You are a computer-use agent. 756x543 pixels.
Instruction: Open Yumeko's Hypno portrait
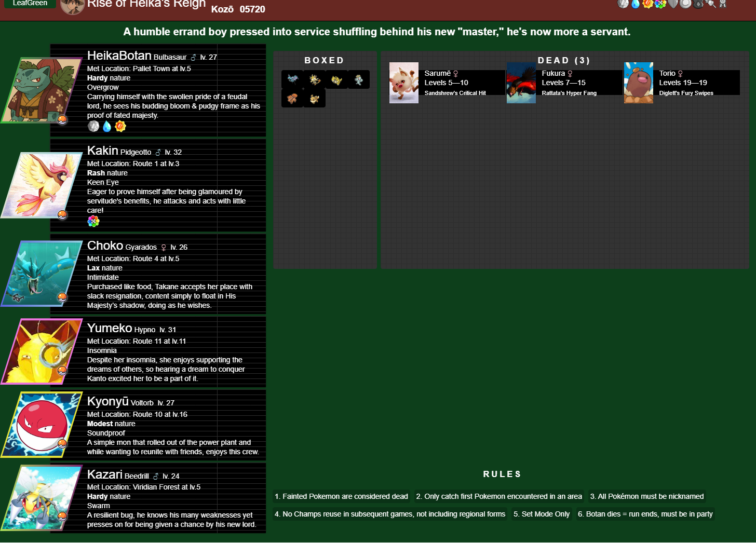click(x=42, y=351)
